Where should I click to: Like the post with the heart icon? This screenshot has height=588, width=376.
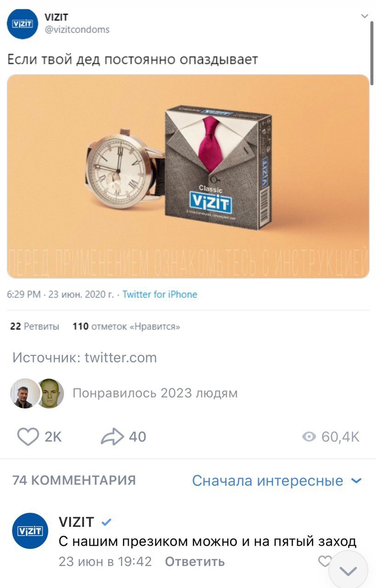(x=28, y=436)
